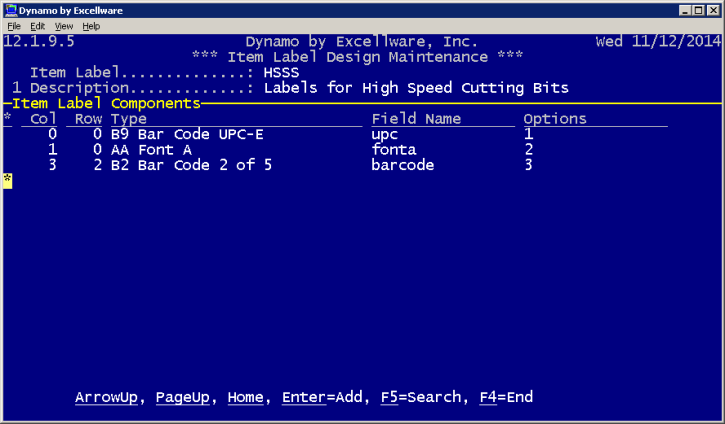Image resolution: width=725 pixels, height=424 pixels.
Task: Click the field name 'upc'
Action: pyautogui.click(x=385, y=135)
